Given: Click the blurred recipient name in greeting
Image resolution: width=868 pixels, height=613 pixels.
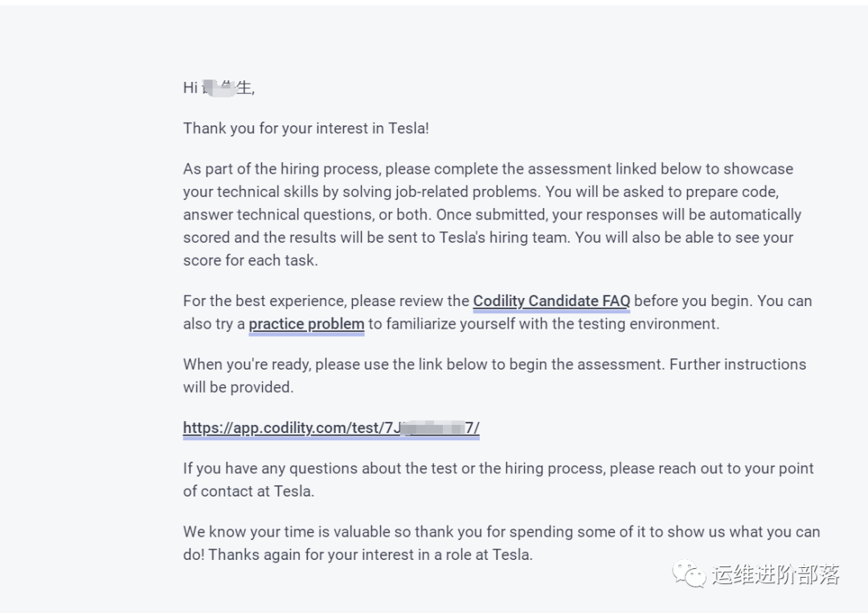Looking at the screenshot, I should coord(218,88).
